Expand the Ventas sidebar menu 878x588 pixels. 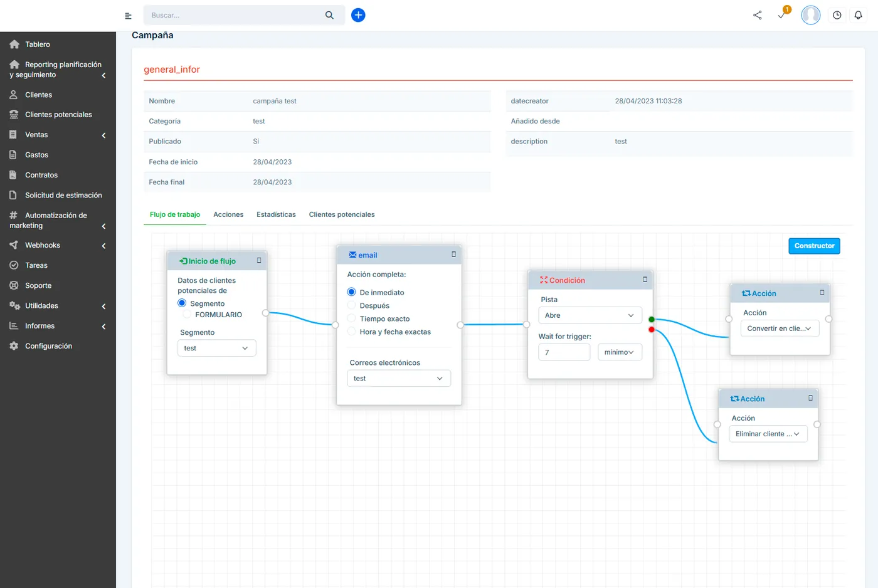click(x=58, y=135)
